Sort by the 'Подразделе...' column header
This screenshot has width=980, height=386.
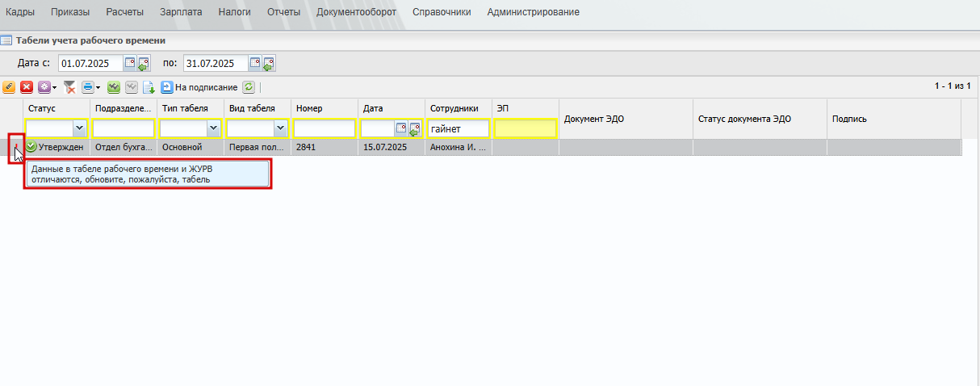click(124, 108)
